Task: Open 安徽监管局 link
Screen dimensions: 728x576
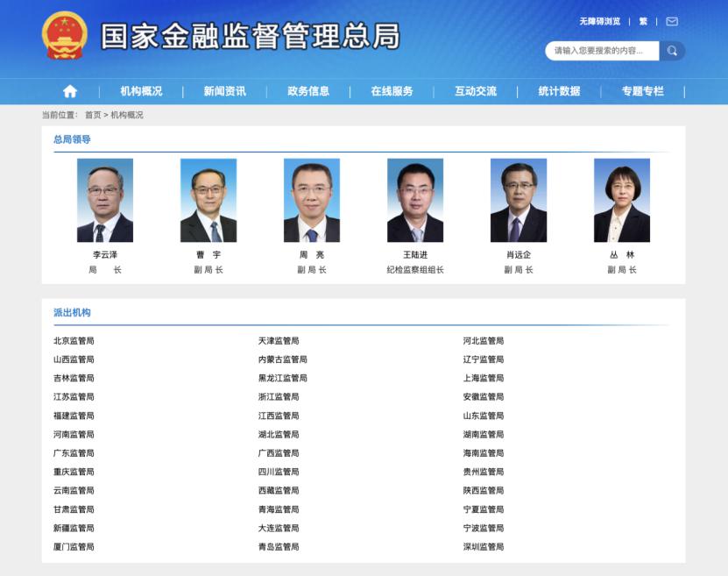Action: pos(484,396)
